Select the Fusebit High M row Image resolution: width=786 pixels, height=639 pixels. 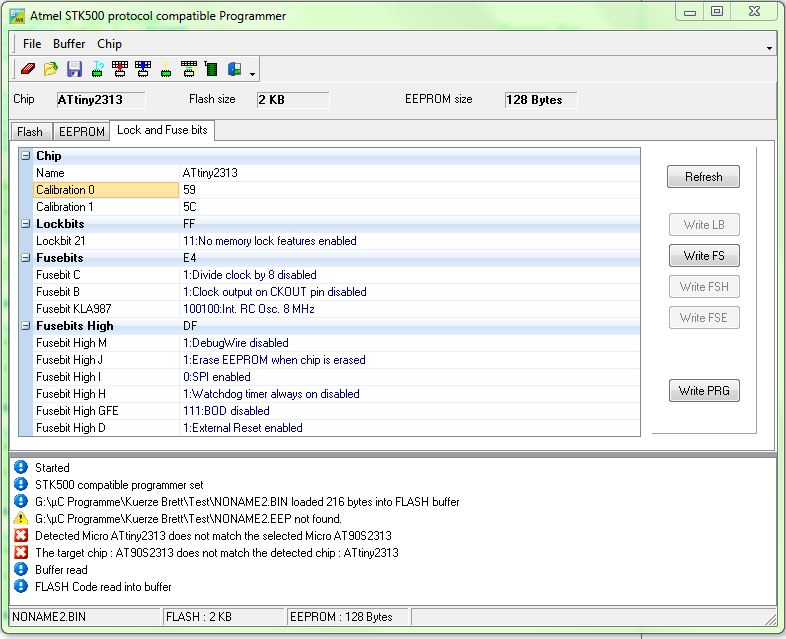point(336,343)
